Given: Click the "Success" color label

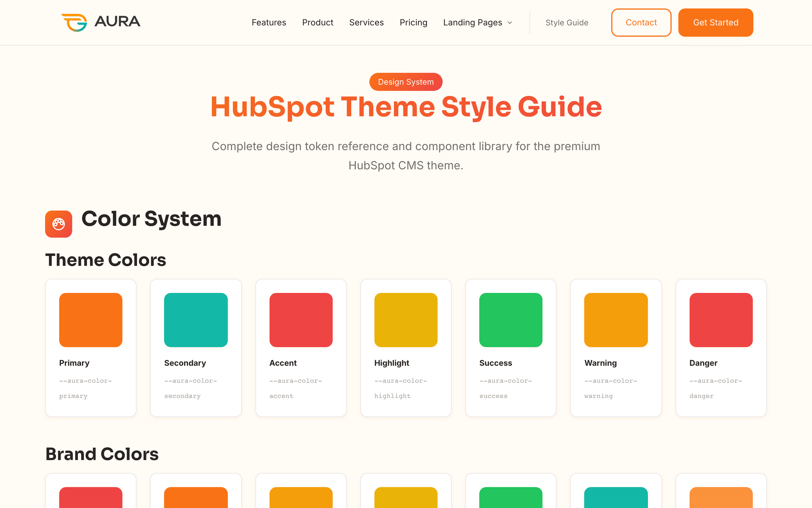Looking at the screenshot, I should click(x=495, y=363).
